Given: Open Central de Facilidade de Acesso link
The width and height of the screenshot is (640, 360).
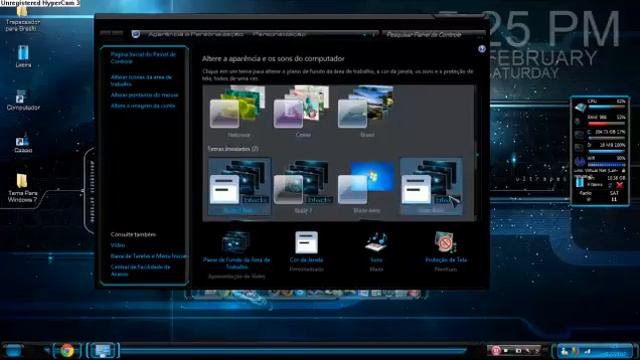Looking at the screenshot, I should 140,270.
